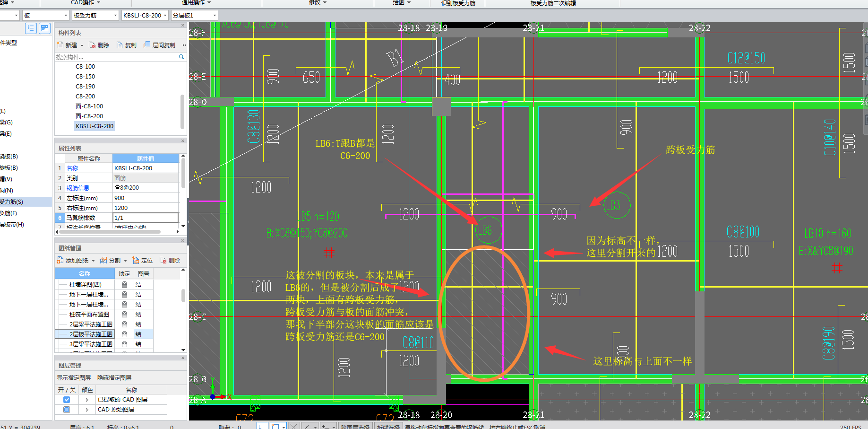Viewport: 868px width, 429px height.
Task: Click the 分割 split drawing icon
Action: (103, 260)
